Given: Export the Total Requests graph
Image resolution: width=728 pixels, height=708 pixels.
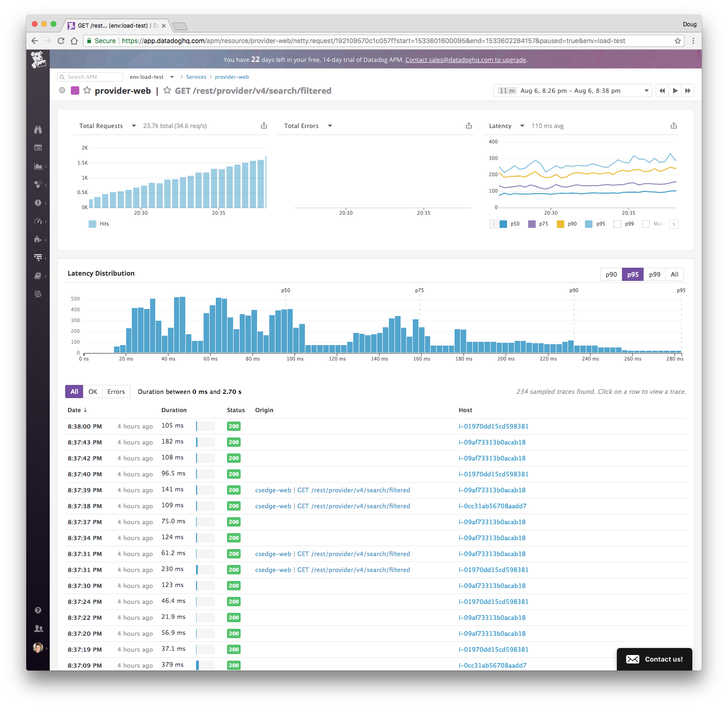Looking at the screenshot, I should coord(264,126).
